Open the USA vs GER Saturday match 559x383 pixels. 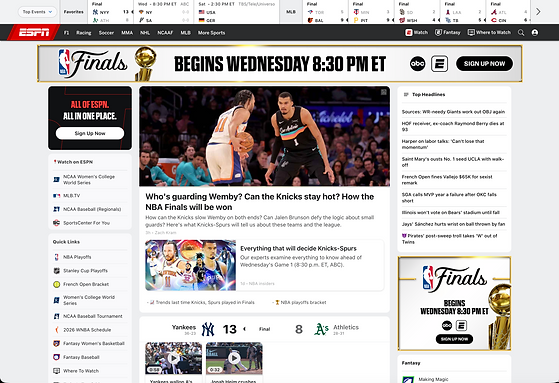click(237, 12)
